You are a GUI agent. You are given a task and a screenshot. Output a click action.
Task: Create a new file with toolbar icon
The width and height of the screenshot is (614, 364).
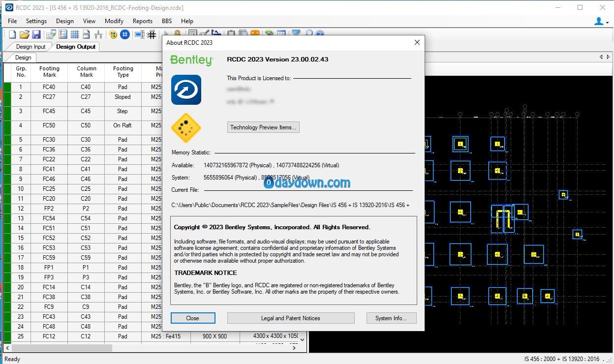tap(12, 34)
